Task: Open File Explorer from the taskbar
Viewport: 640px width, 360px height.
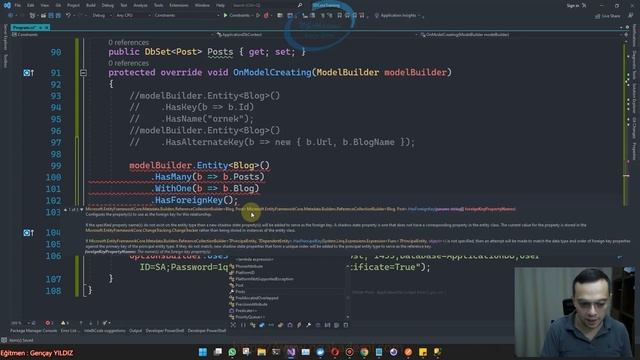Action: click(262, 352)
